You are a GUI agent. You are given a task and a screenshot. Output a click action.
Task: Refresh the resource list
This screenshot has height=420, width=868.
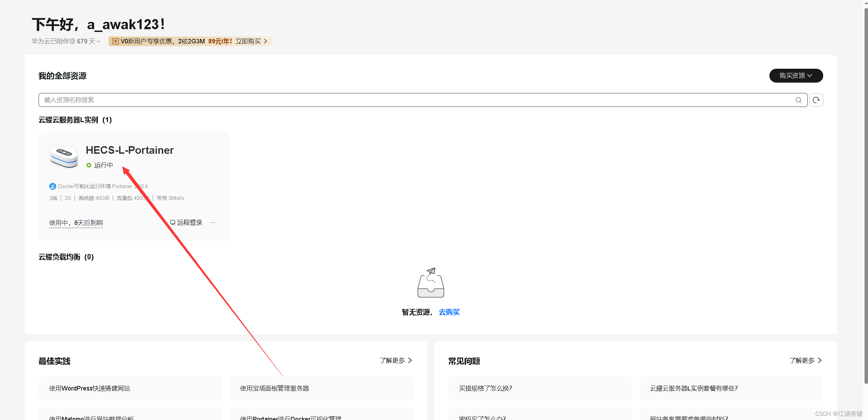point(816,100)
